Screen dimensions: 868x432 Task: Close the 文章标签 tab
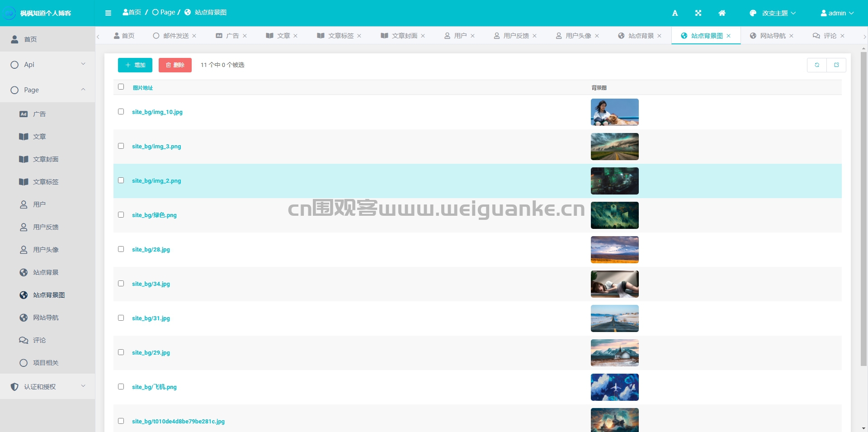(x=359, y=36)
